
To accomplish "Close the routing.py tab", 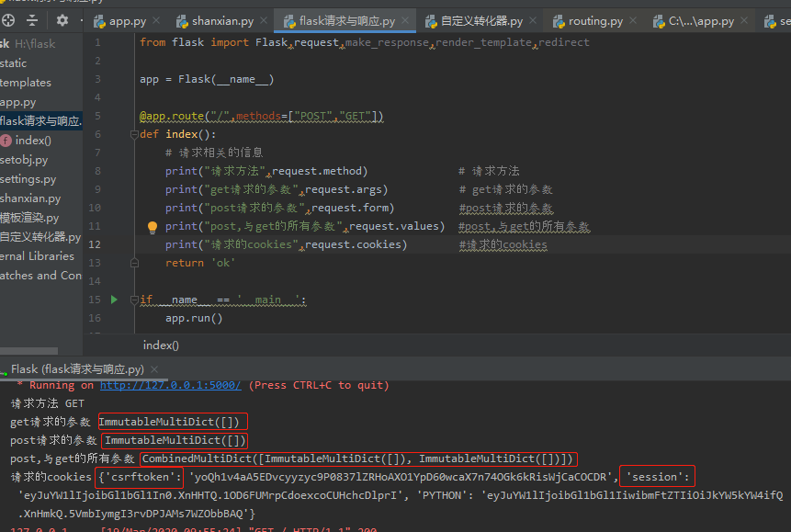I will coord(633,21).
